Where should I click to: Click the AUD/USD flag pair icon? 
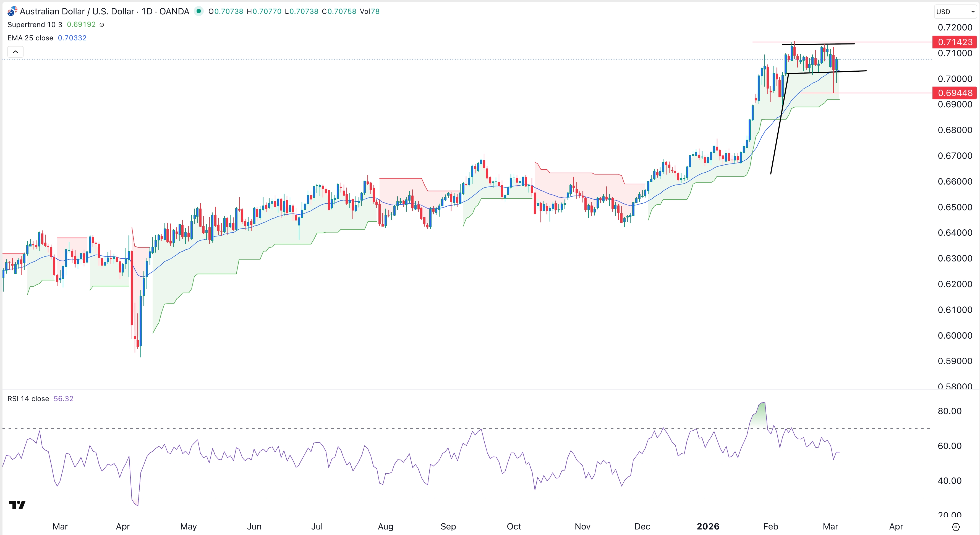[12, 11]
